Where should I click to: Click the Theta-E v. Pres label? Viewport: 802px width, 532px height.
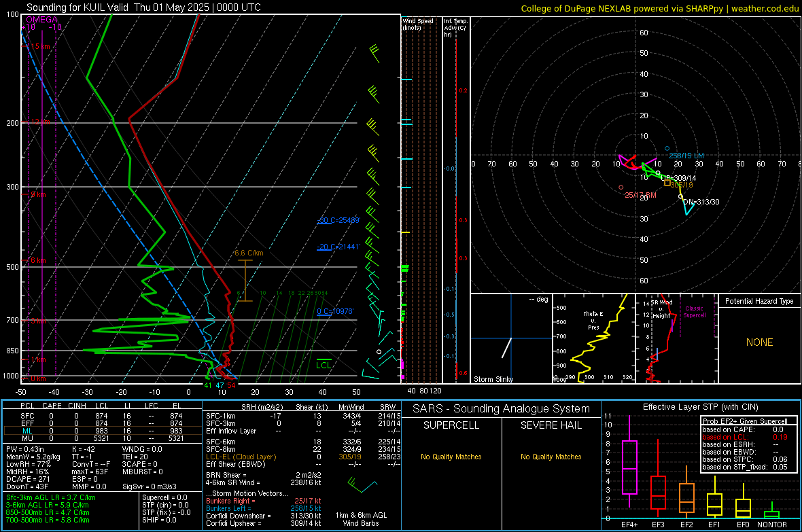pyautogui.click(x=593, y=320)
